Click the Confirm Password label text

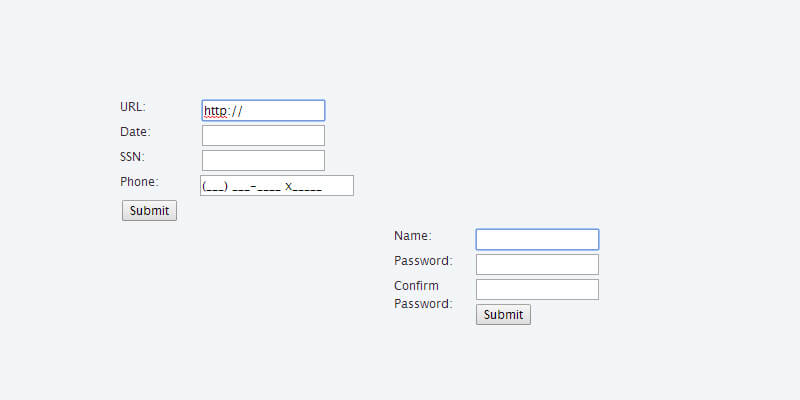(x=423, y=295)
